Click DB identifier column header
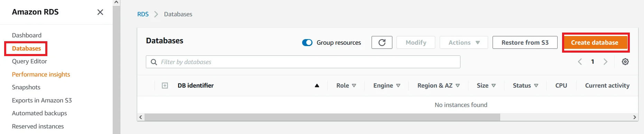The height and width of the screenshot is (134, 644). click(196, 86)
